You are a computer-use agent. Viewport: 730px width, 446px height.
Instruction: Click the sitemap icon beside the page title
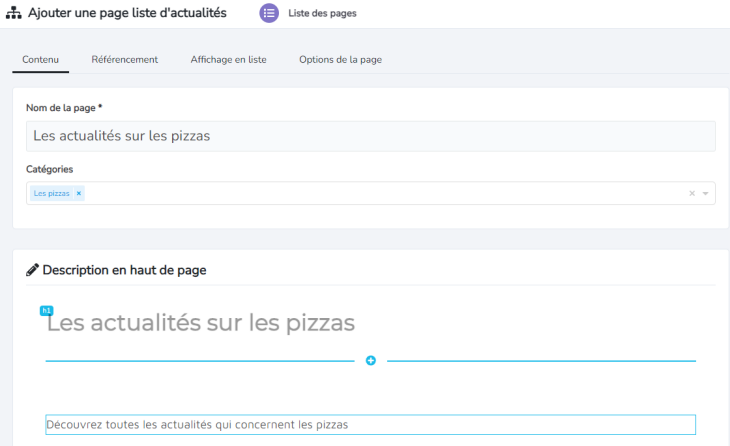click(x=14, y=13)
